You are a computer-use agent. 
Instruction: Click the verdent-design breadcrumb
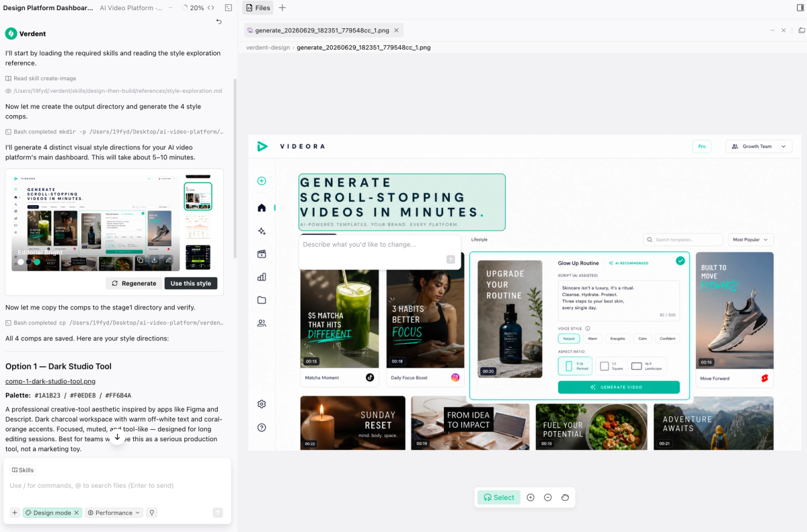(268, 48)
